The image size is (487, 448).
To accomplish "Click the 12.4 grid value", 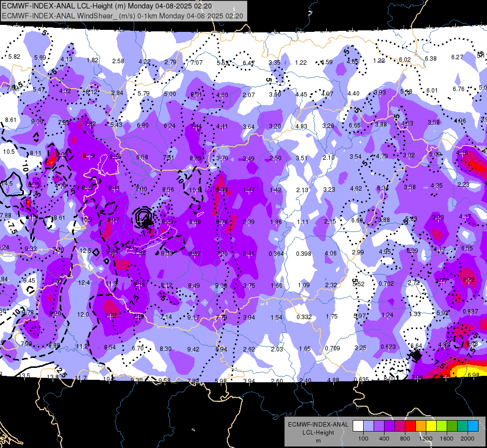I will pos(84,283).
